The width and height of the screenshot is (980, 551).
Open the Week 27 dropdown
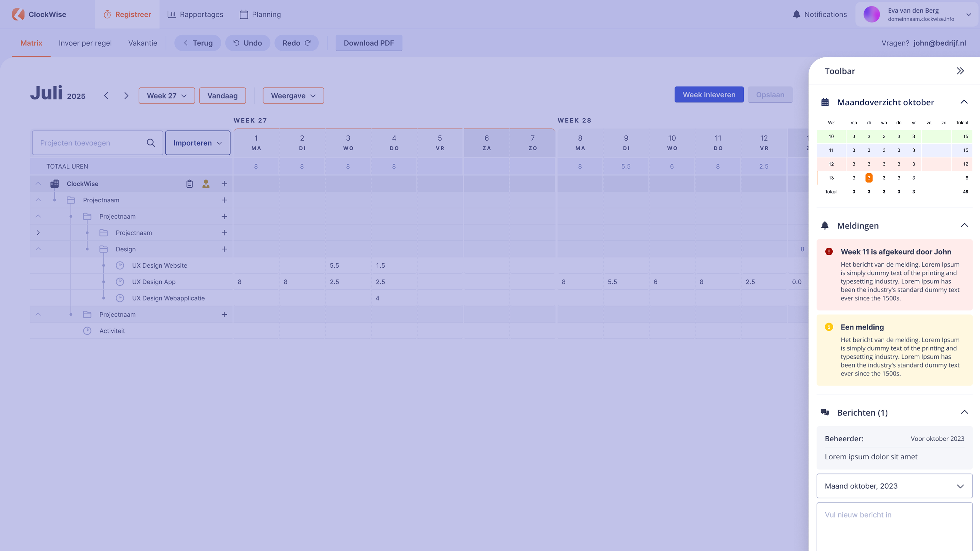click(x=167, y=95)
